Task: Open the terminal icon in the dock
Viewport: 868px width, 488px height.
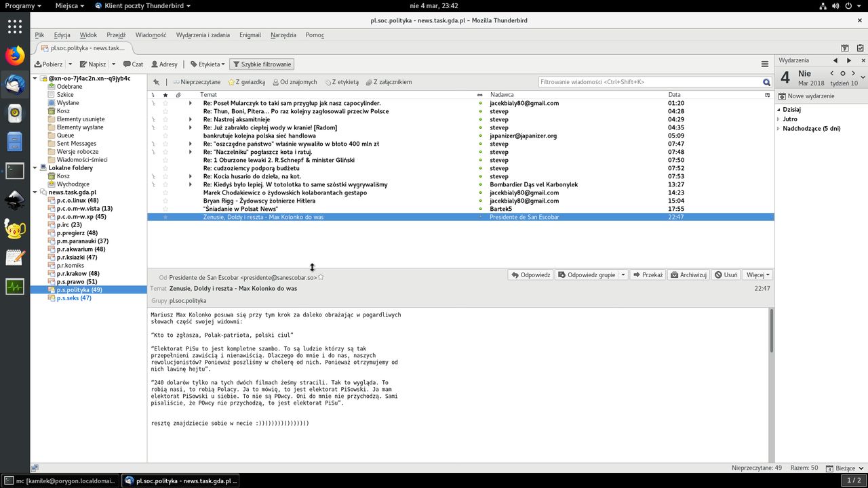Action: [x=15, y=171]
